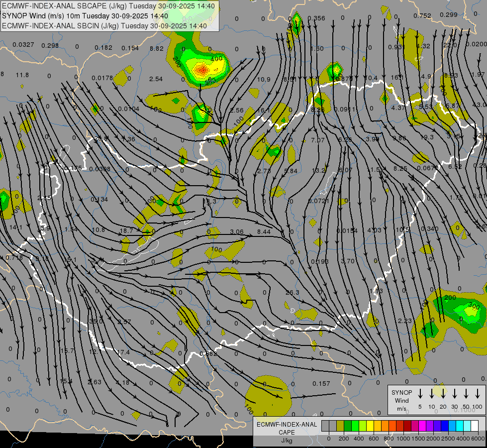Screen dimensions: 487x448
Task: Click the 'SYNOP Wind m/s' legend label
Action: 401,401
